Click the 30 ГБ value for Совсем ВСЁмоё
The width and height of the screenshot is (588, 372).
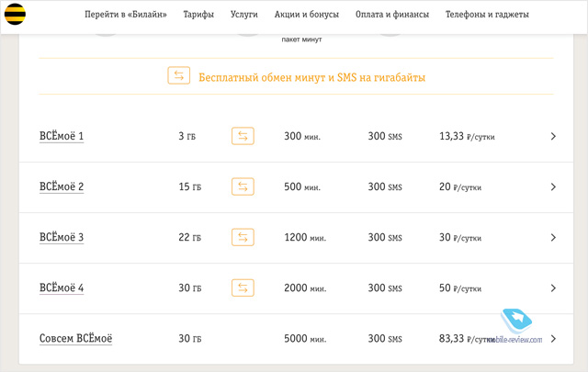coord(190,339)
